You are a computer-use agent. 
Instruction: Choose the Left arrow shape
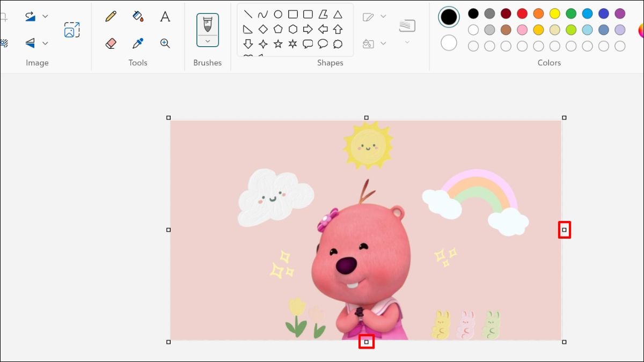[x=323, y=29]
